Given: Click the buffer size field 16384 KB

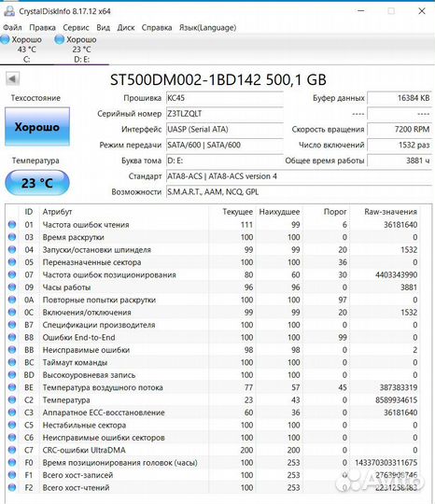Looking at the screenshot, I should click(400, 98).
